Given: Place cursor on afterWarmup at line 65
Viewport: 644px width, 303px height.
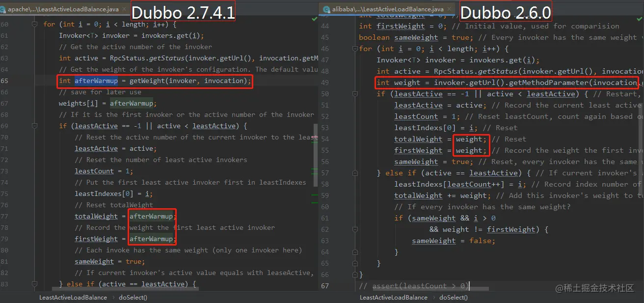Looking at the screenshot, I should 96,81.
